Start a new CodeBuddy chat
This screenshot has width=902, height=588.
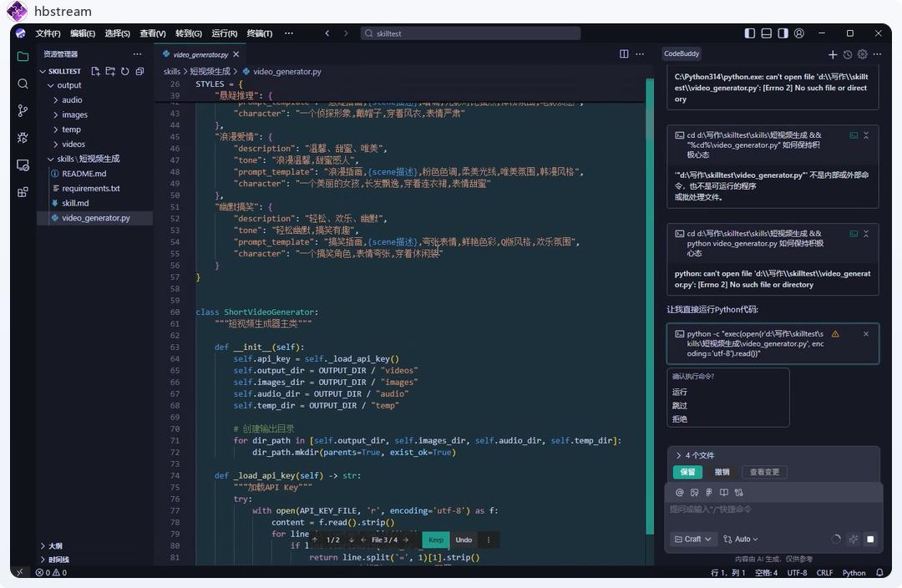(x=833, y=54)
